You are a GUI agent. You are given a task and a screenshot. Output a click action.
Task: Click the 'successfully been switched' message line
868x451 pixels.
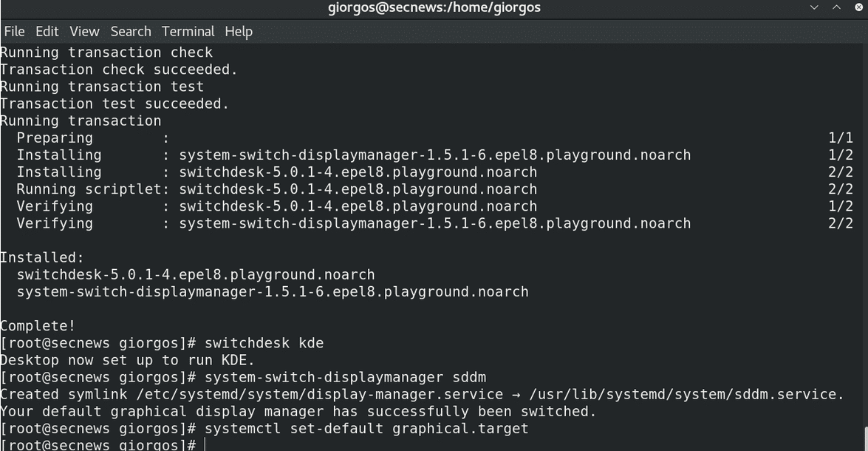pyautogui.click(x=298, y=412)
